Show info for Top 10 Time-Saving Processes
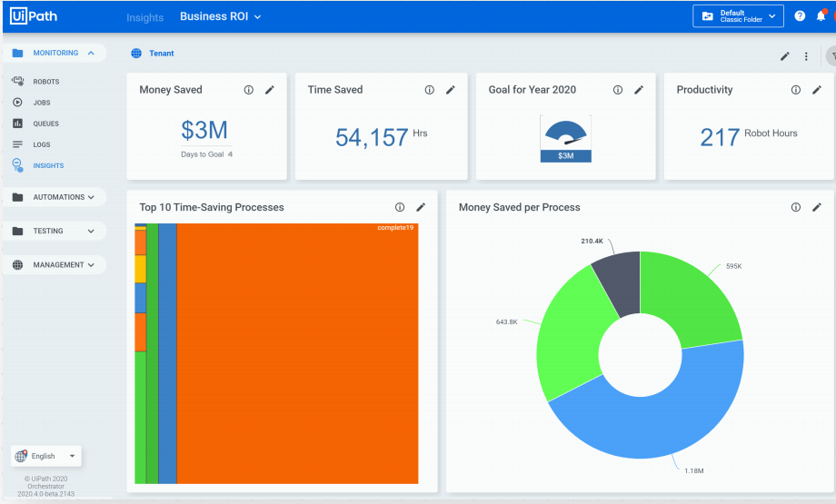The width and height of the screenshot is (836, 504). point(399,207)
